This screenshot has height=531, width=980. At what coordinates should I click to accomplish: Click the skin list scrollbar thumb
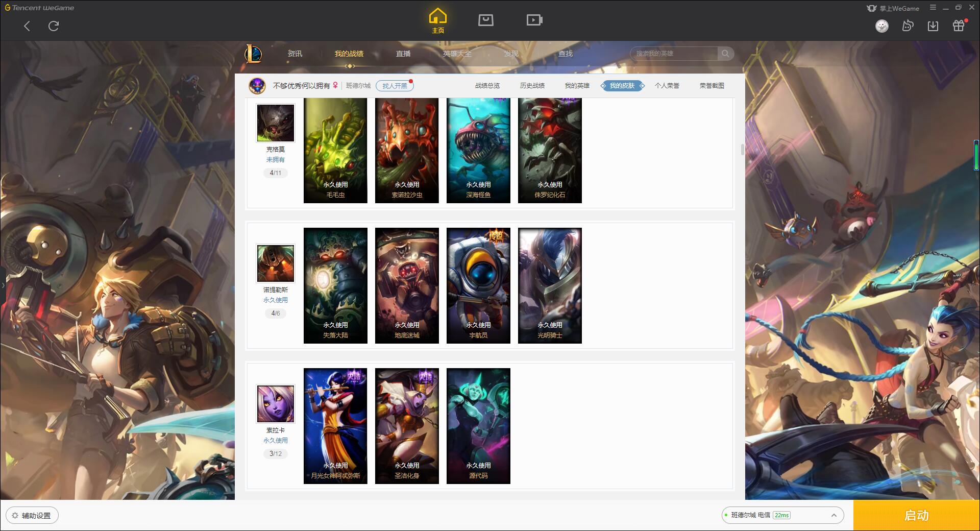pyautogui.click(x=742, y=150)
